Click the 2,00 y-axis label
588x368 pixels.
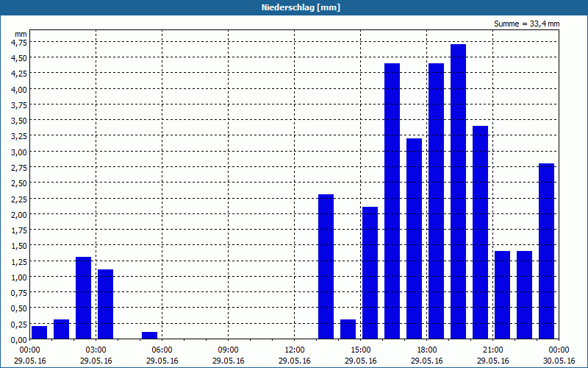tap(19, 214)
